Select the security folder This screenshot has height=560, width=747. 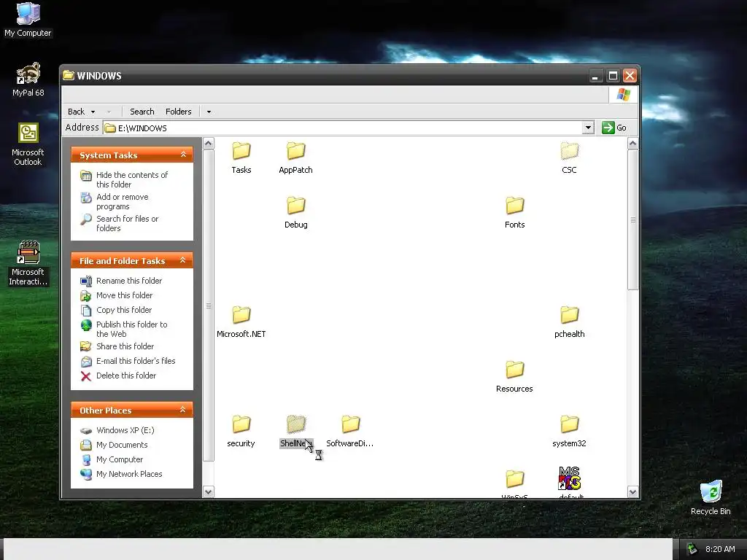[241, 432]
